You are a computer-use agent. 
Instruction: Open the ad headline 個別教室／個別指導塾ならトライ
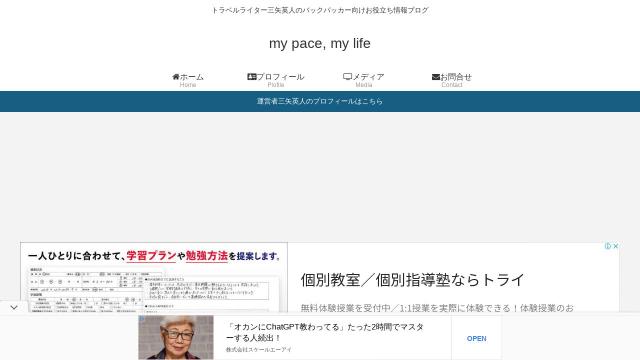click(x=412, y=280)
